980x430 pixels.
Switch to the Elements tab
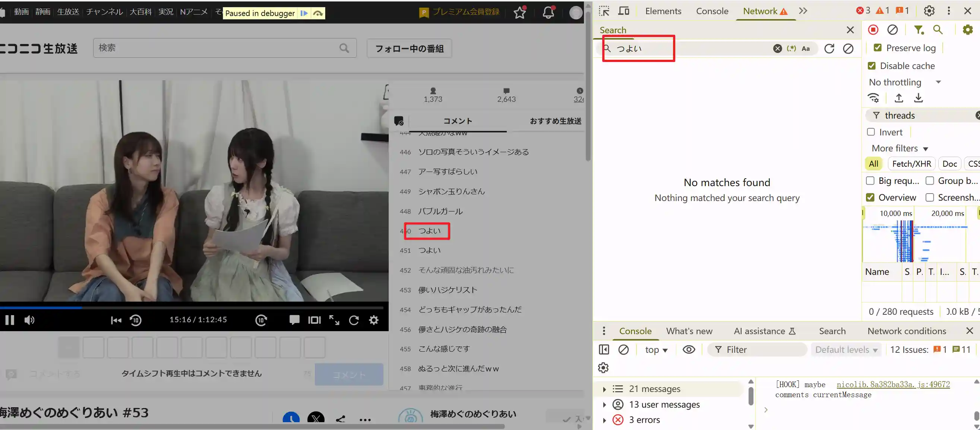click(x=663, y=11)
